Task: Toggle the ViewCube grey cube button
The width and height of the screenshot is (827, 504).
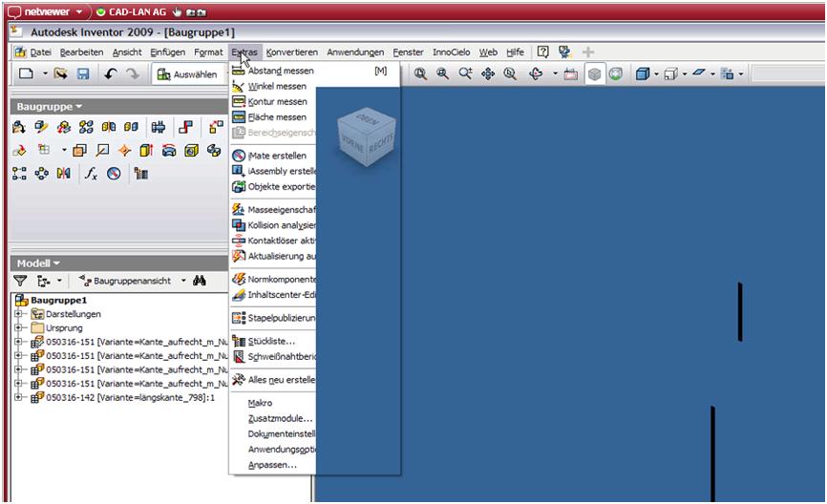Action: [x=594, y=74]
